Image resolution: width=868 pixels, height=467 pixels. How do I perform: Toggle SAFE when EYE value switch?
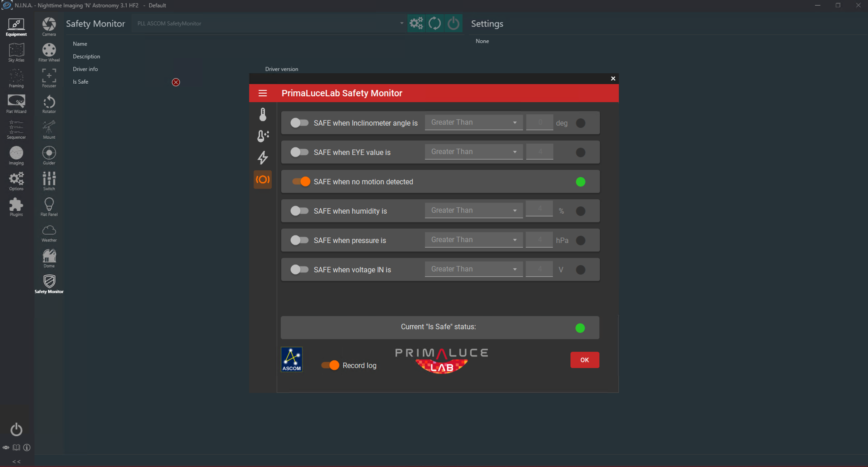pos(299,152)
